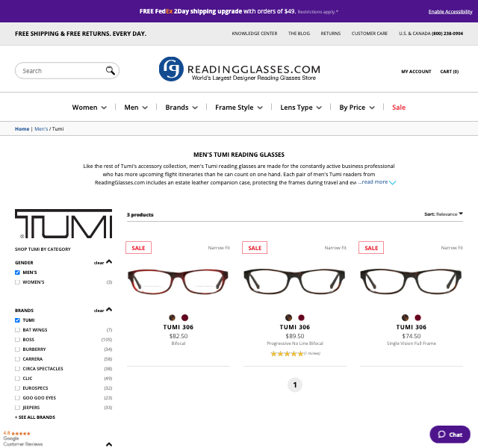Go to Home breadcrumb
Image resolution: width=478 pixels, height=448 pixels.
[x=22, y=129]
